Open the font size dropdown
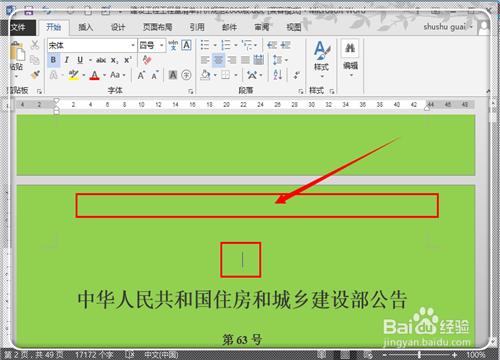500x360 pixels. pos(162,45)
